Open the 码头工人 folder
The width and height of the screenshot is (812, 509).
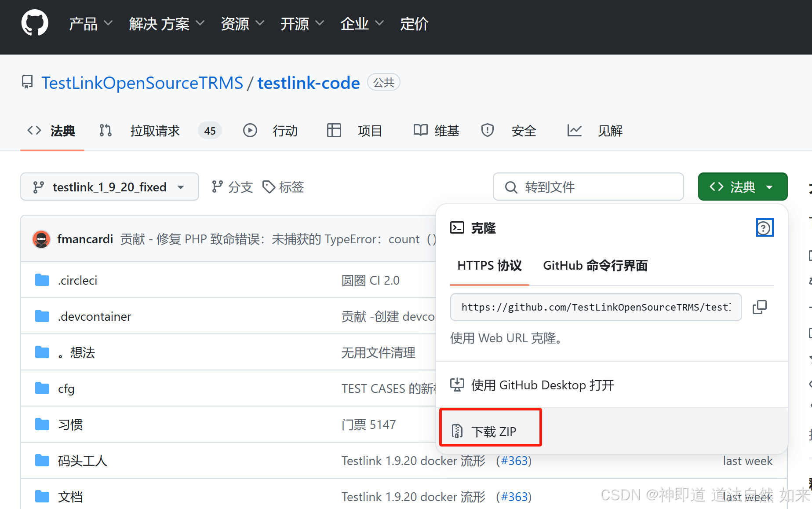click(83, 461)
